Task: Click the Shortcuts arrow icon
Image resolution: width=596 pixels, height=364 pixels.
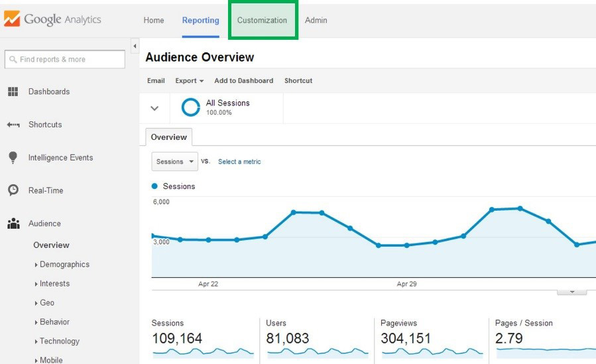Action: pyautogui.click(x=13, y=125)
